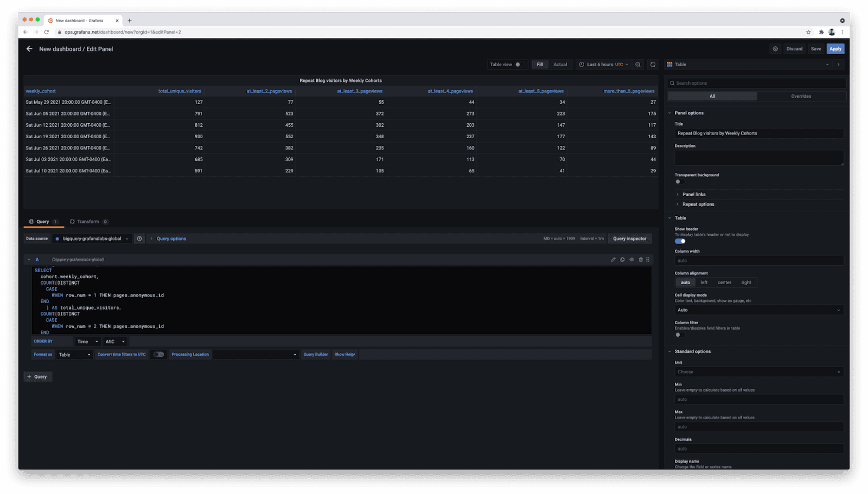Bookmark page with the star icon
This screenshot has width=868, height=494.
(808, 32)
